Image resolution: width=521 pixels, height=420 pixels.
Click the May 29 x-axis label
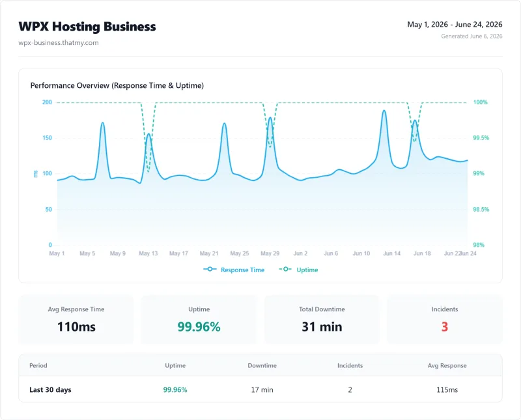270,253
